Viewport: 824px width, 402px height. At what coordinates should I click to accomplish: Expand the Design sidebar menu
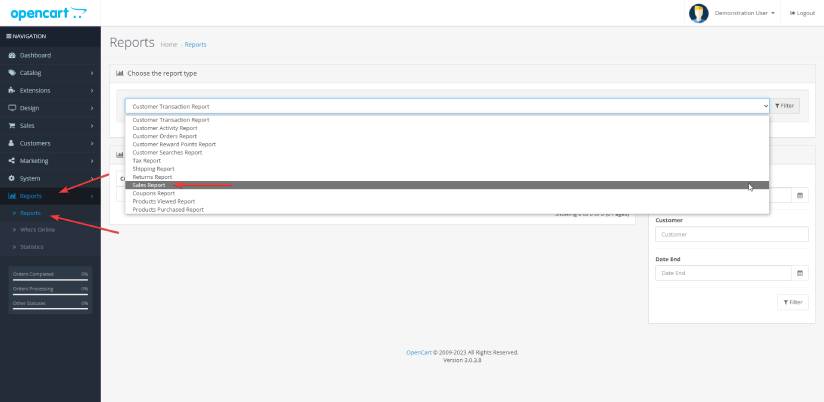50,108
